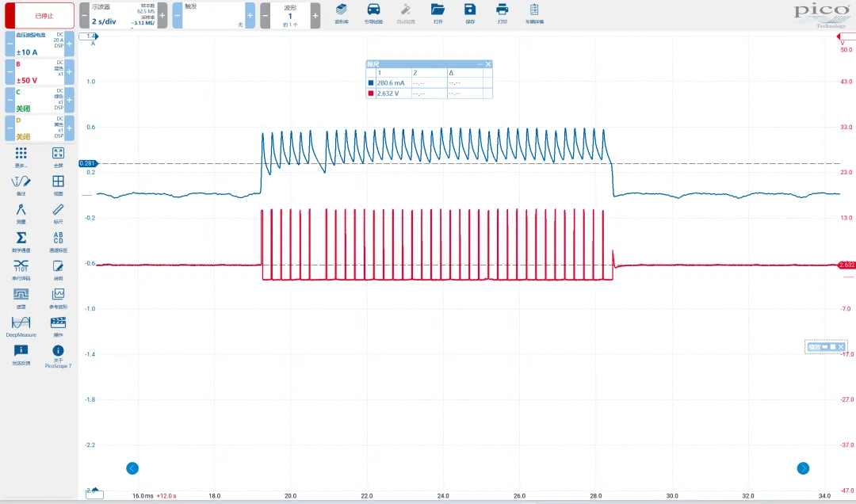
Task: Open the Serial Decoding tool
Action: (21, 269)
